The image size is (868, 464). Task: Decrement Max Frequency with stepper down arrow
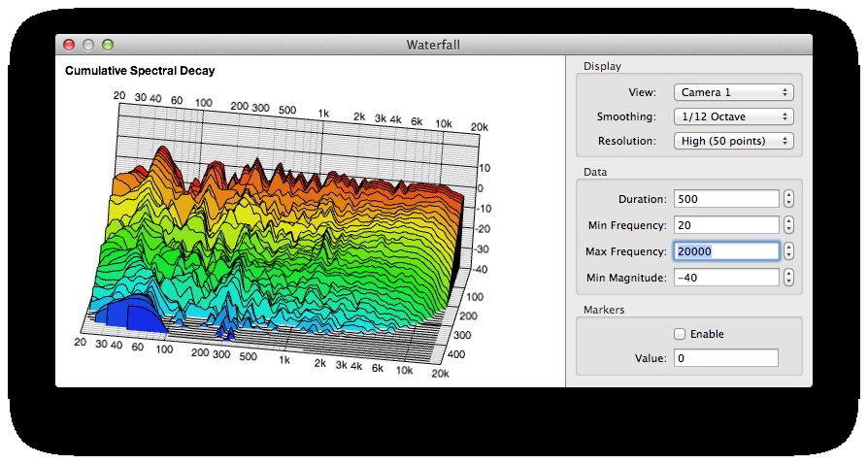(x=788, y=256)
